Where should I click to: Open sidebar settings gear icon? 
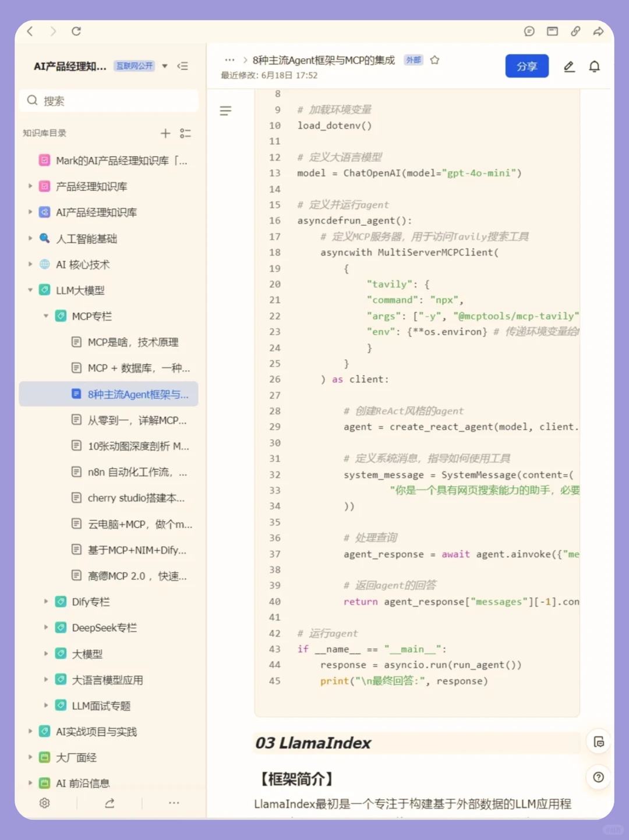pos(45,803)
